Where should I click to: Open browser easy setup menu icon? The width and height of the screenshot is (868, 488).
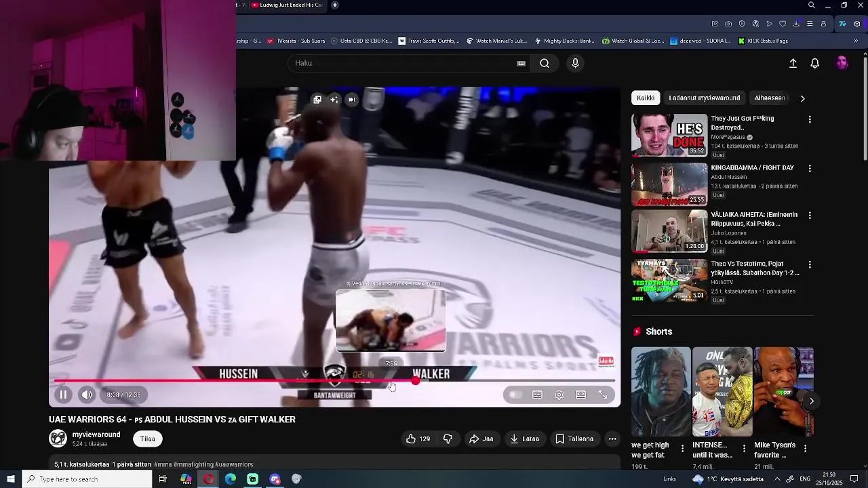tap(810, 24)
